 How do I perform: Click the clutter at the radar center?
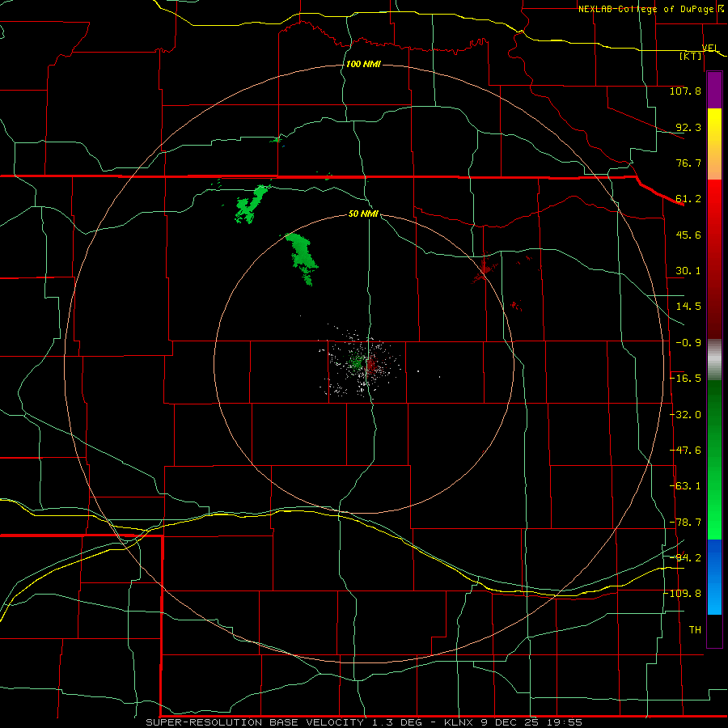click(362, 365)
